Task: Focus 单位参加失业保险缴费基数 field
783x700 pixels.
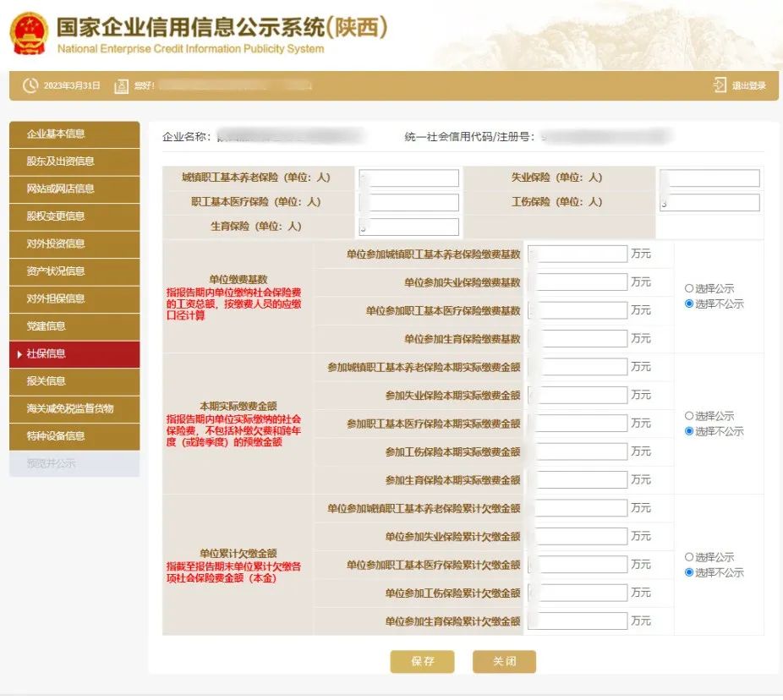Action: (x=578, y=282)
